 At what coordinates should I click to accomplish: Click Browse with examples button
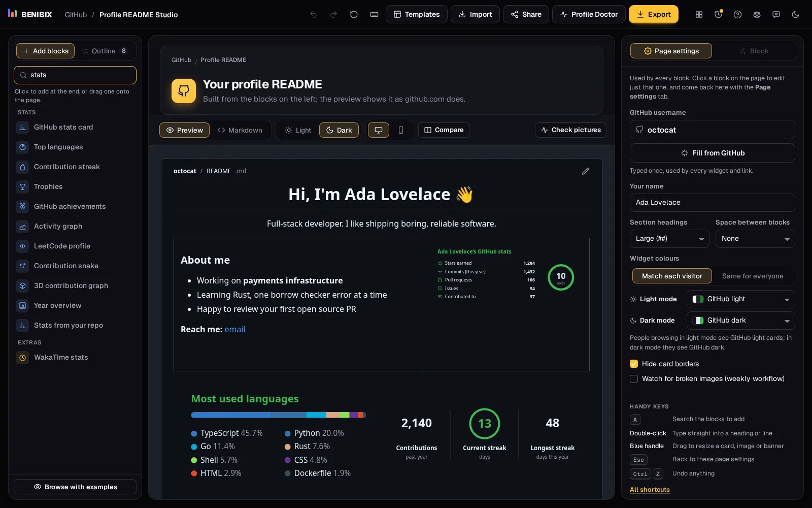point(75,487)
